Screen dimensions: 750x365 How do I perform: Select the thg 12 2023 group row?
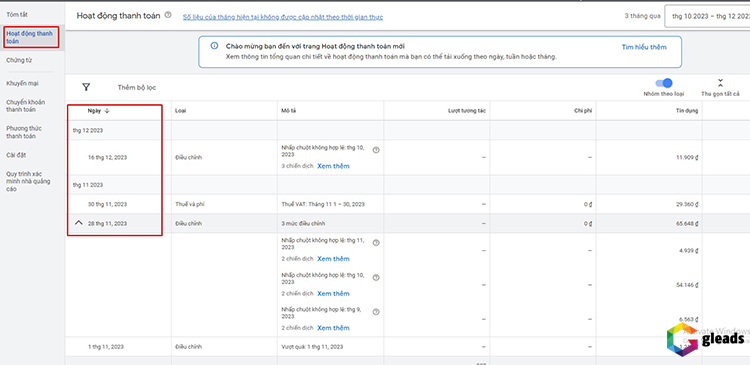[x=88, y=130]
